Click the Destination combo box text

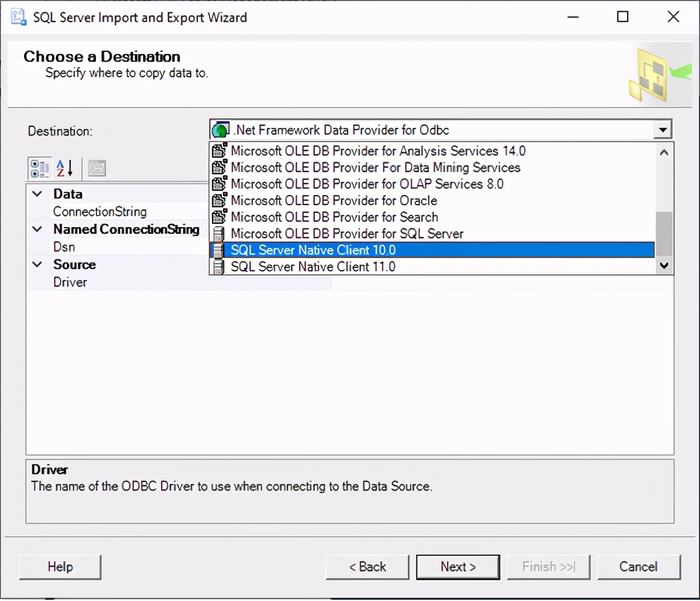pyautogui.click(x=342, y=130)
